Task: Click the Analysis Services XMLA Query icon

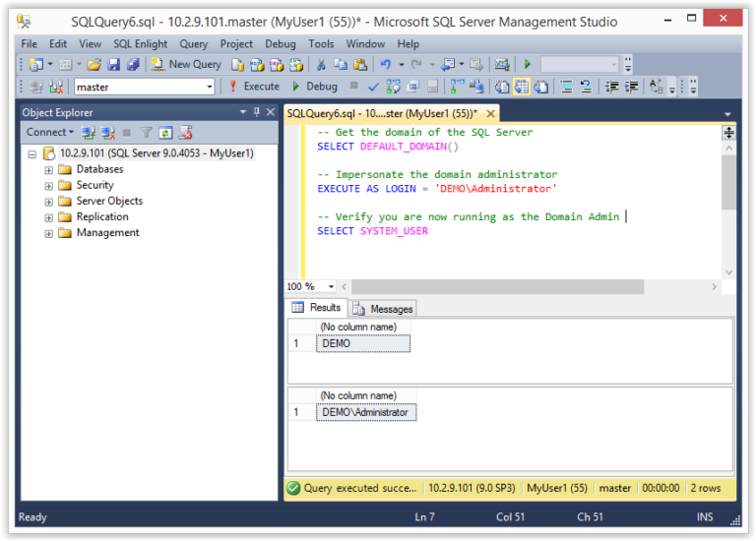Action: point(295,65)
